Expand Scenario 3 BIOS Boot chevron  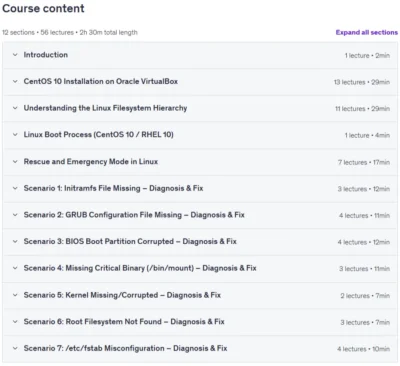click(15, 242)
